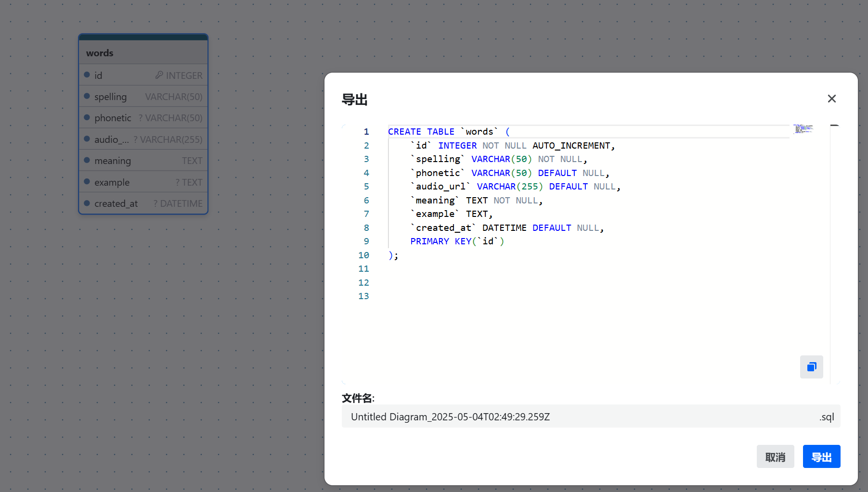Click the blue dot beside phonetic field

coord(87,117)
